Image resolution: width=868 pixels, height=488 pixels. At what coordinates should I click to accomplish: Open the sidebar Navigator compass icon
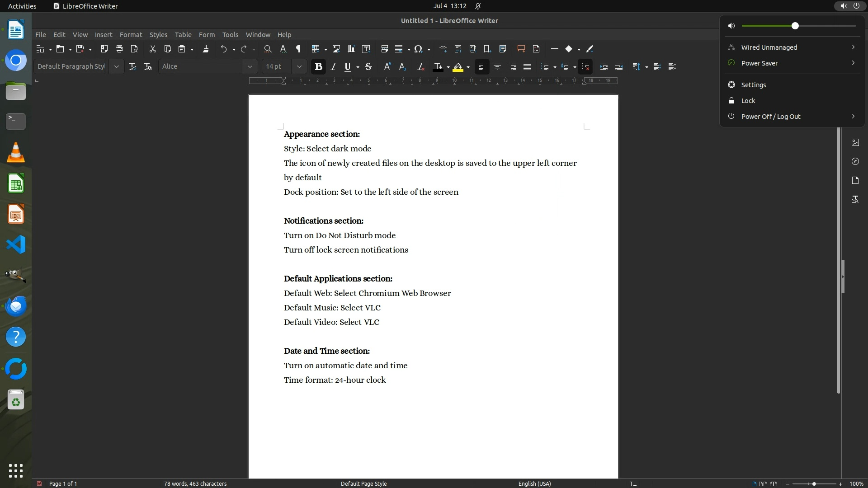tap(855, 161)
